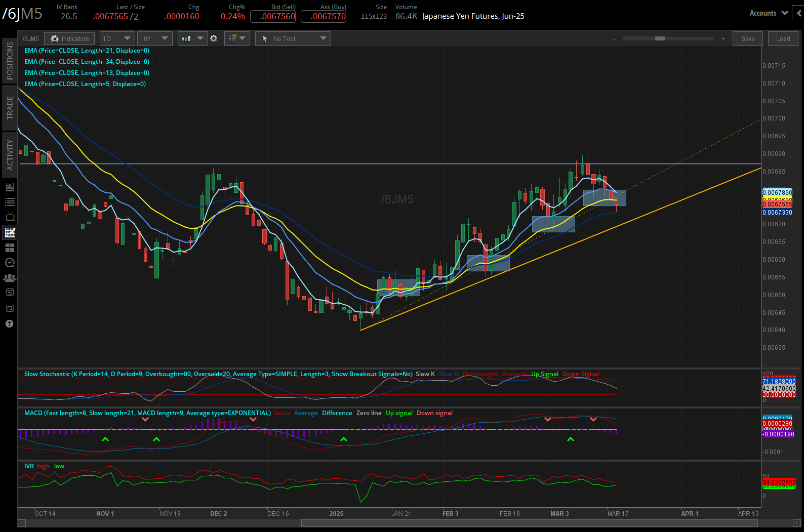
Task: Click the 0.0067330 price bubble
Action: pos(777,213)
